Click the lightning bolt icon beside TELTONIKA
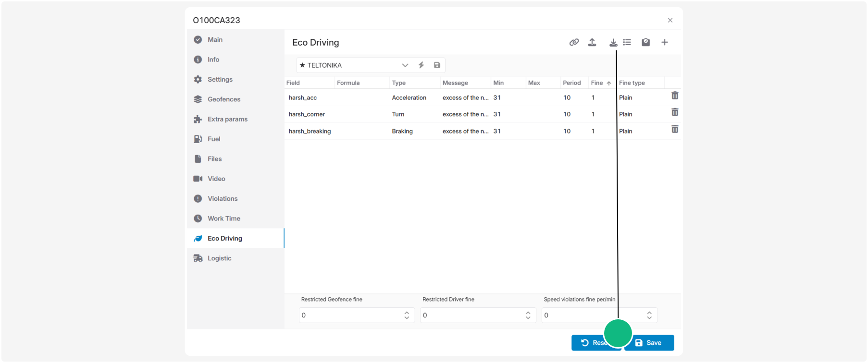Viewport: 868px width, 363px height. pos(421,65)
